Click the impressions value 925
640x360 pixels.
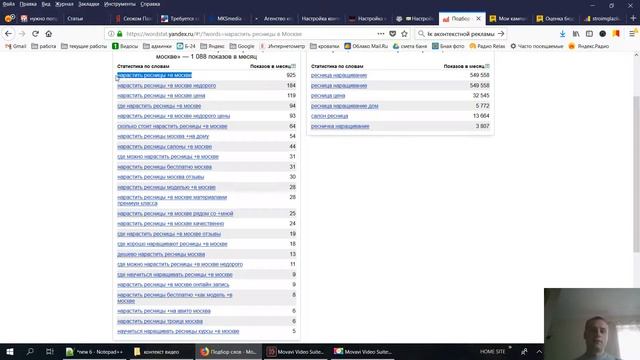tap(291, 76)
